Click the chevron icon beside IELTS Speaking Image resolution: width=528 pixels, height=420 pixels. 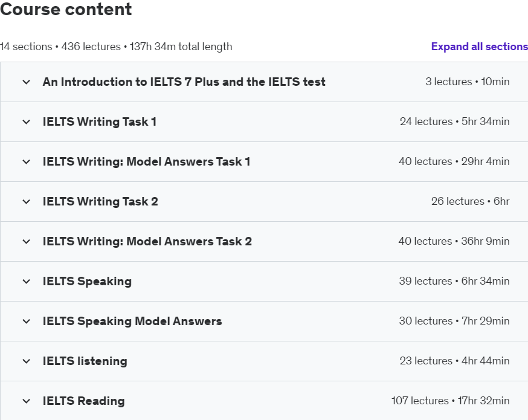[x=26, y=282]
